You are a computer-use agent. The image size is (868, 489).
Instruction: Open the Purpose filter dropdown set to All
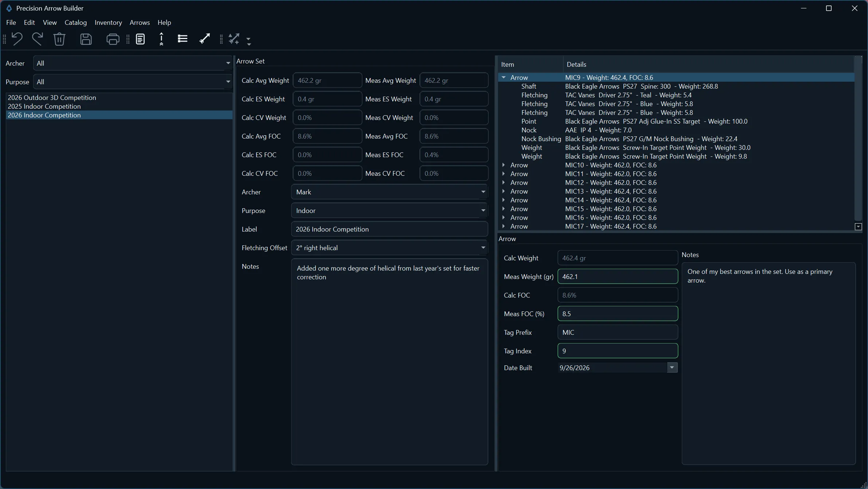(133, 82)
